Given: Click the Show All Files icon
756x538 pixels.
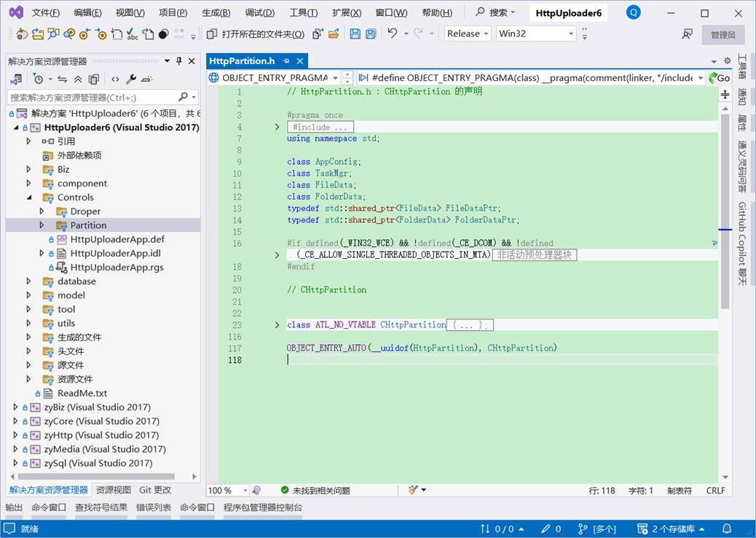Looking at the screenshot, I should (94, 79).
